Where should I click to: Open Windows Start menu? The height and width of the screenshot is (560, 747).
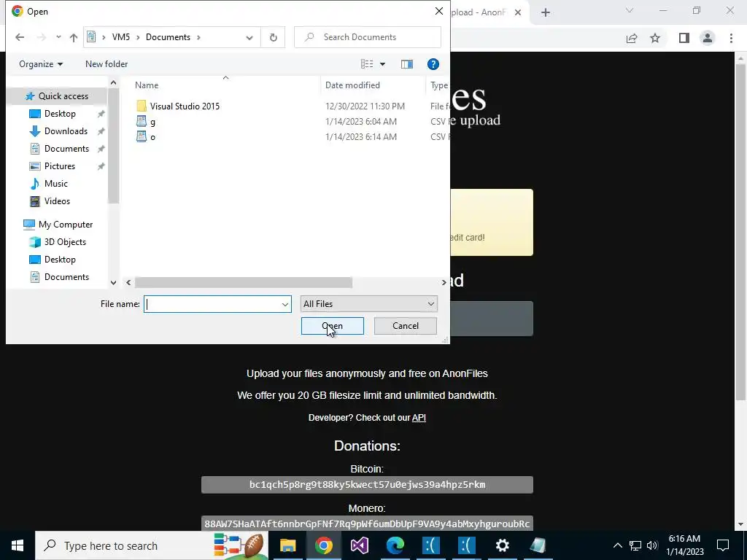point(18,545)
